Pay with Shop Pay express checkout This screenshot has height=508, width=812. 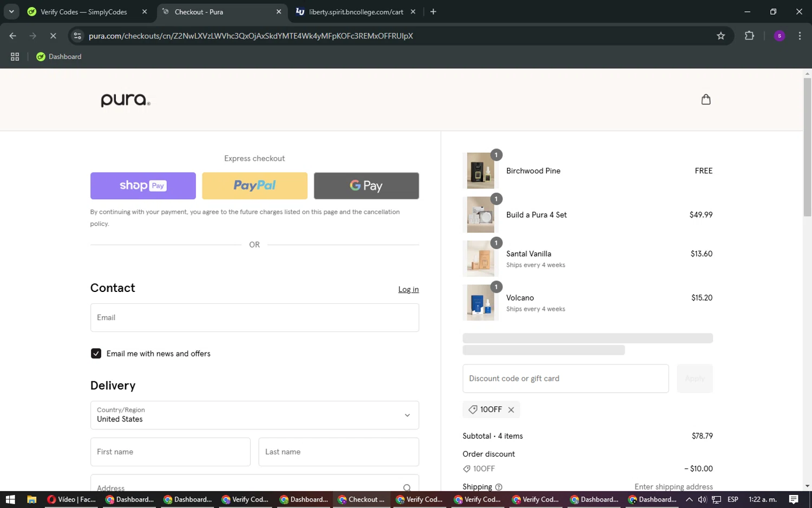coord(143,186)
